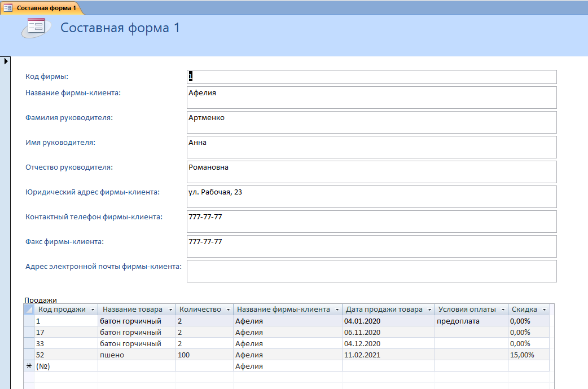The width and height of the screenshot is (588, 389).
Task: Select the row selector for sale 33
Action: point(29,343)
